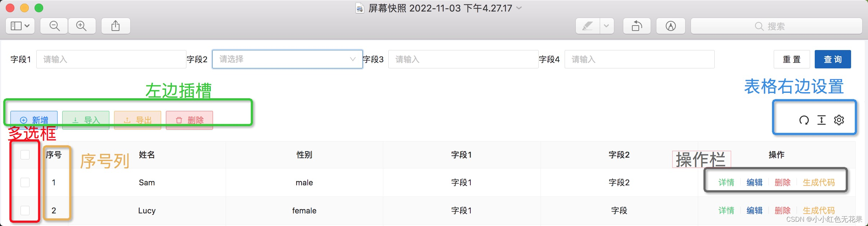Image resolution: width=868 pixels, height=226 pixels.
Task: Check the checkbox for Sam's row
Action: 25,182
